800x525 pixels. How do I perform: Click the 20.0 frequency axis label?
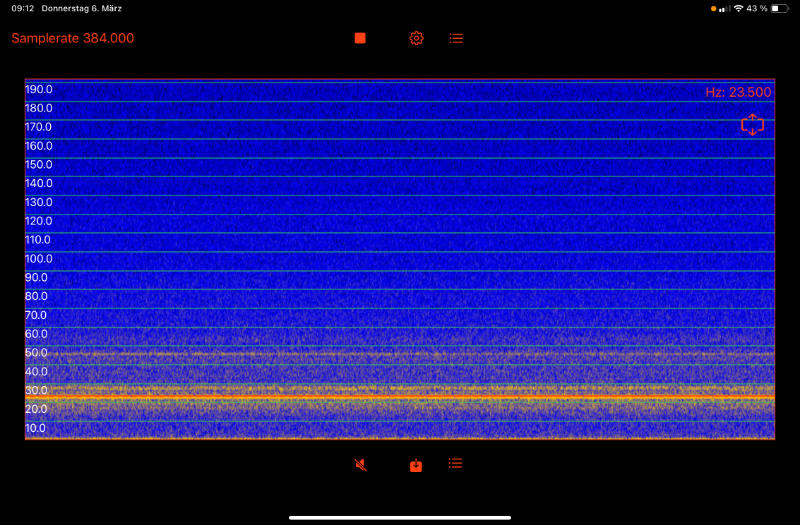click(36, 409)
